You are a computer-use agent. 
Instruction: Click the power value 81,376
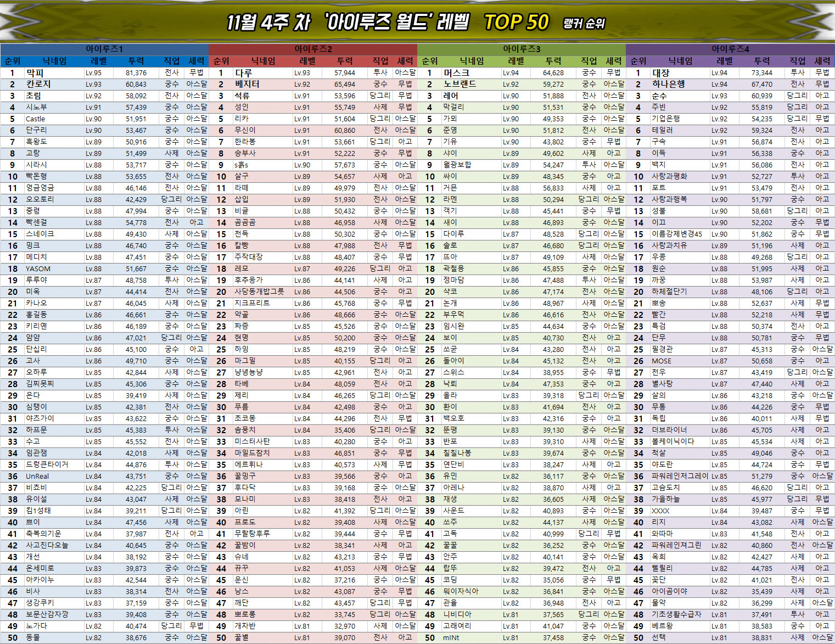click(x=136, y=73)
